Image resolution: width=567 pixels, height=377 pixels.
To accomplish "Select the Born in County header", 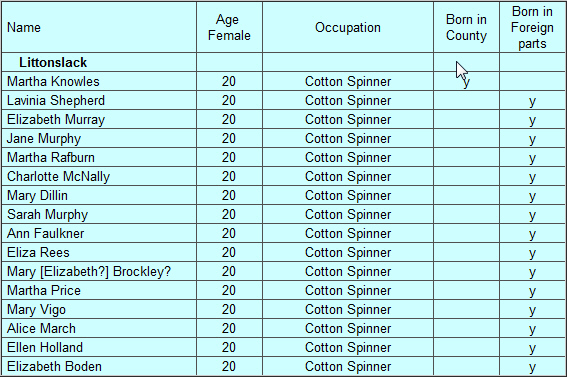I will coord(466,27).
